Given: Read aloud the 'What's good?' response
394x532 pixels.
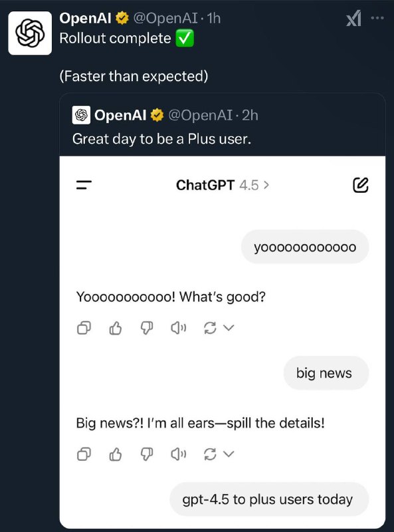Looking at the screenshot, I should 178,328.
